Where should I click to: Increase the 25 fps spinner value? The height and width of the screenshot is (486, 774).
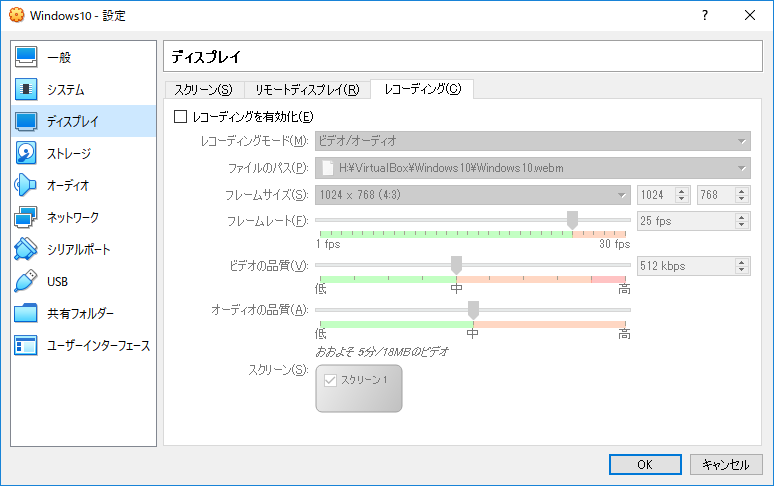click(741, 217)
